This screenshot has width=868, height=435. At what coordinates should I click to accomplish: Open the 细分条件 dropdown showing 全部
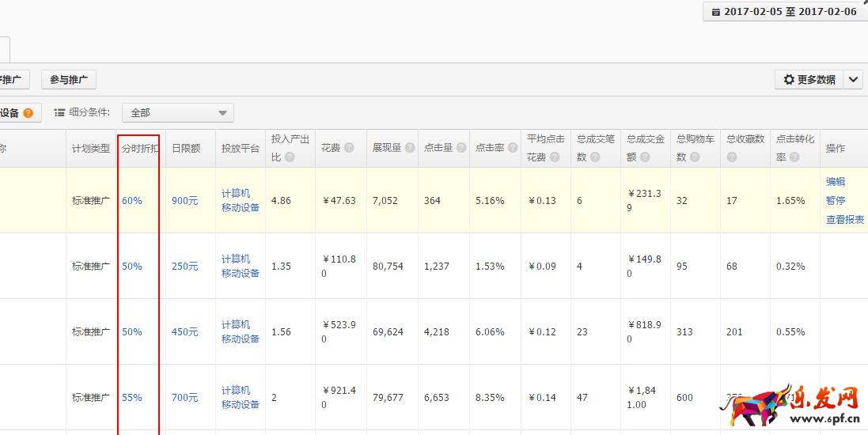point(178,113)
